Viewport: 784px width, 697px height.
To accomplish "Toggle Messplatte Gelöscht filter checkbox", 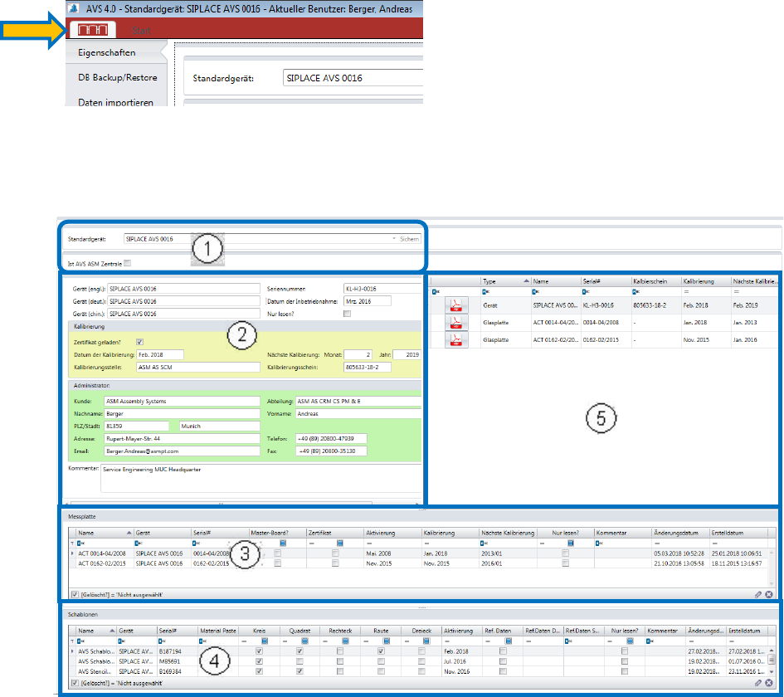I will click(75, 594).
